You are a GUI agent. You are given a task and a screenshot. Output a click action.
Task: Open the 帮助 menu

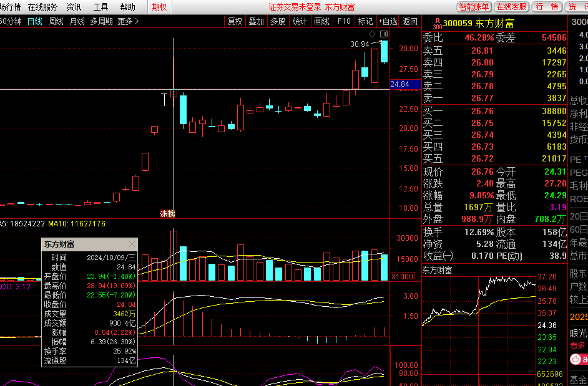coord(127,7)
